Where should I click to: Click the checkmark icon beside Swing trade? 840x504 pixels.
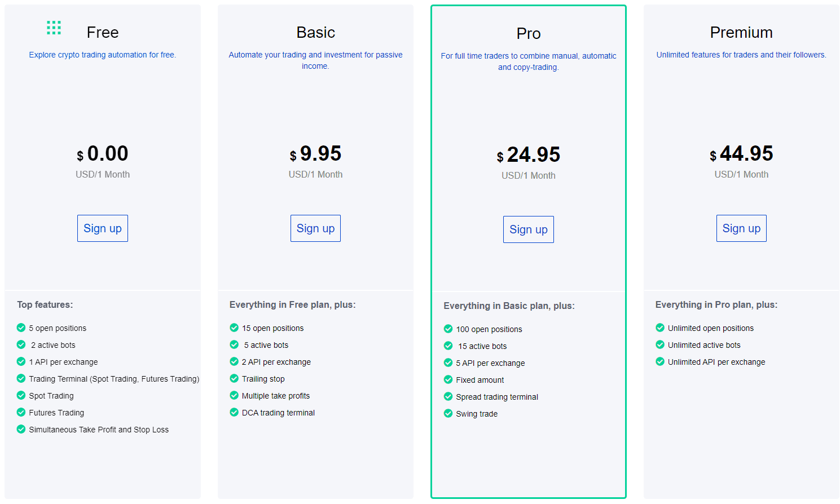click(448, 413)
